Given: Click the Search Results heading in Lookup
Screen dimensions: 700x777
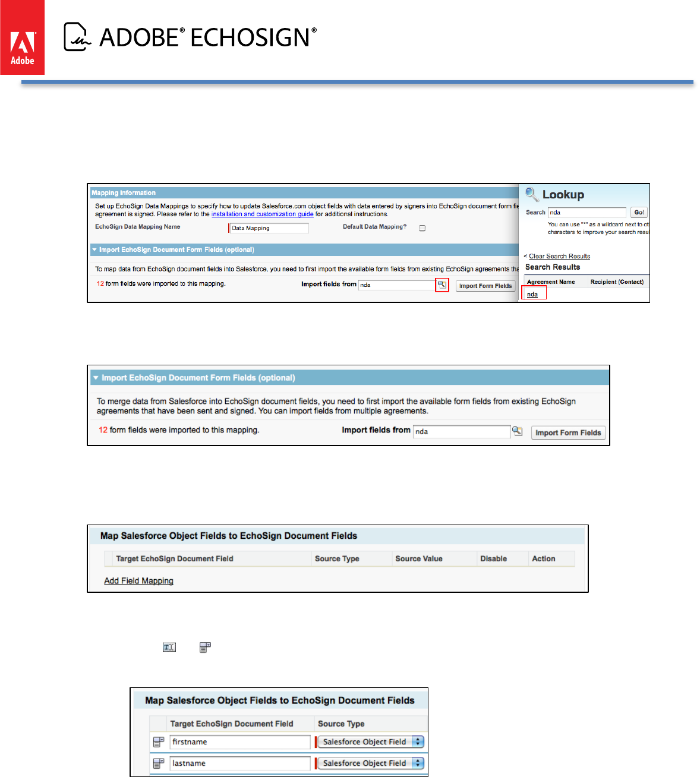Looking at the screenshot, I should point(553,267).
